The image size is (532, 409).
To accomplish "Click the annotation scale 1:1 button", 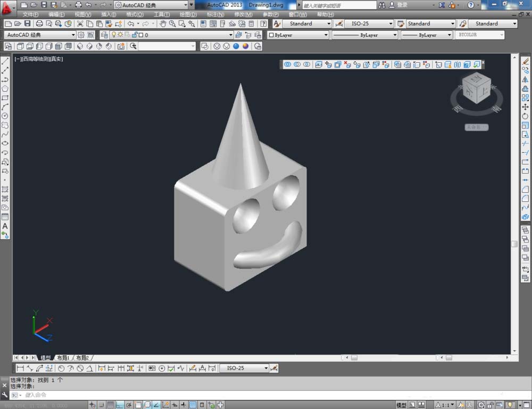I will tap(445, 405).
